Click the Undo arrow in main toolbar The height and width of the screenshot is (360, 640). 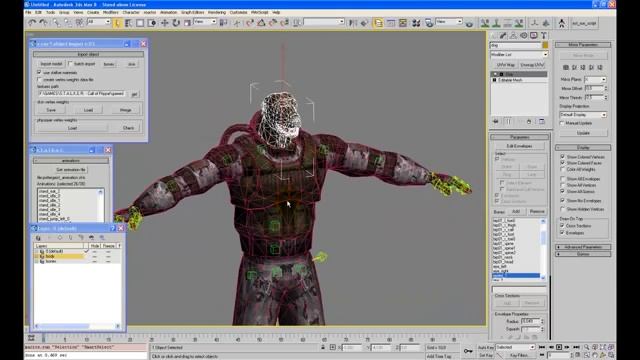pyautogui.click(x=32, y=23)
